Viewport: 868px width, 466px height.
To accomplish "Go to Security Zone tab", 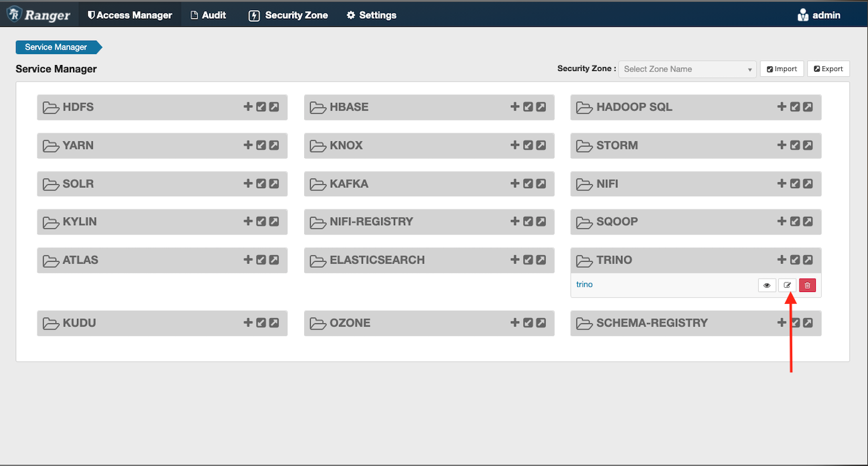I will [x=288, y=15].
